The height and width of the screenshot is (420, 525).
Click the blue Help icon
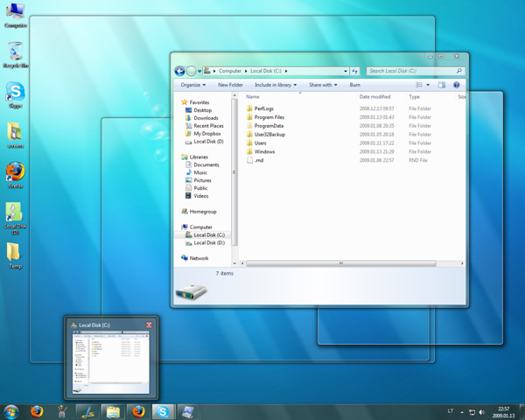[x=456, y=85]
